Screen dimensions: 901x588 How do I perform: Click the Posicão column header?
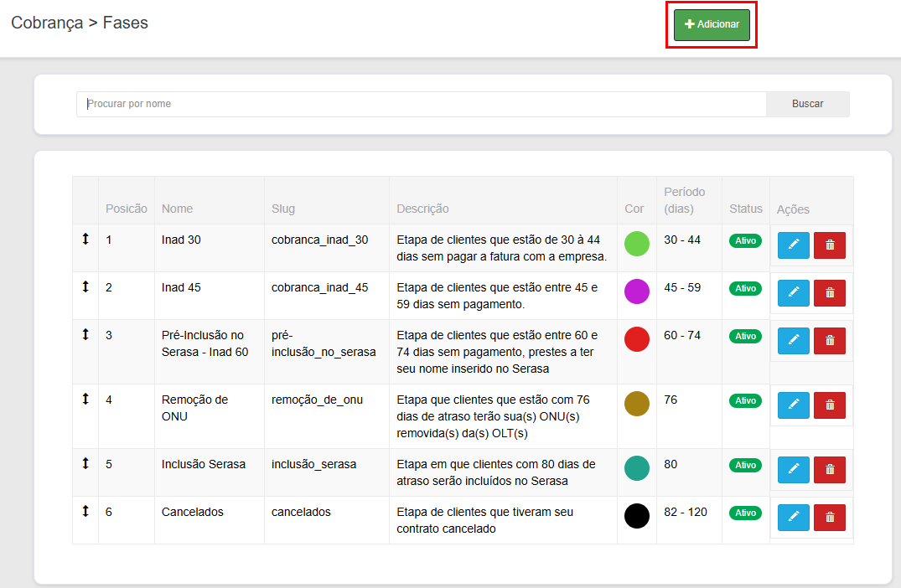(x=126, y=209)
